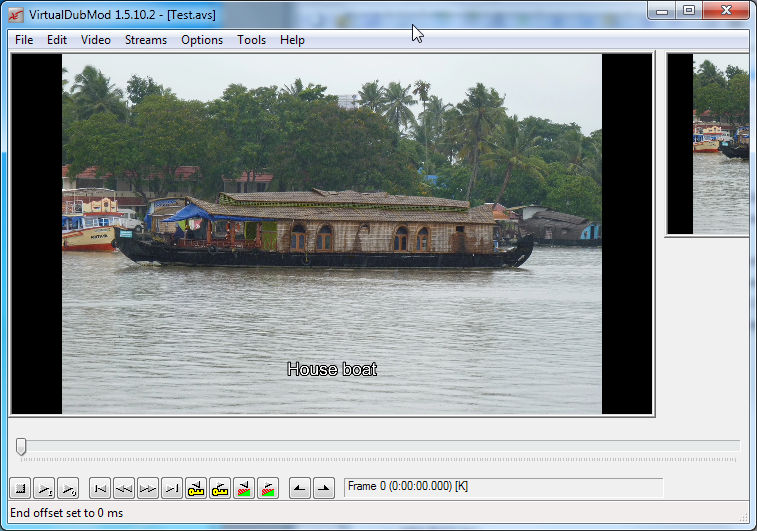Set the selection start mark-in
This screenshot has width=757, height=531.
coord(300,489)
